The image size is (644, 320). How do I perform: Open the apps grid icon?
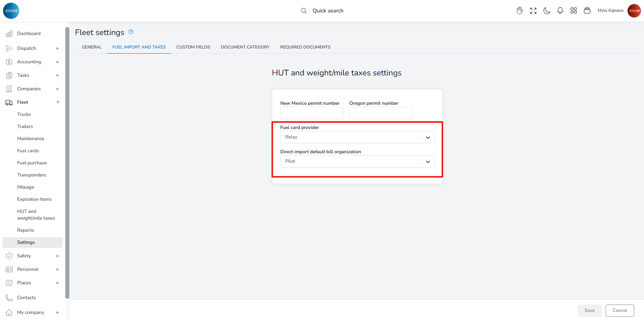click(574, 11)
